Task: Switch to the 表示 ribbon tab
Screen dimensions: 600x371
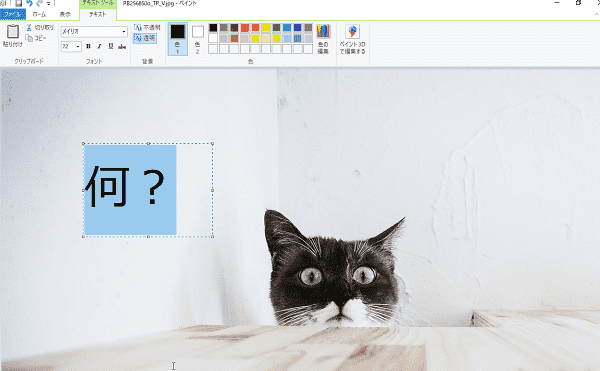Action: pyautogui.click(x=65, y=15)
